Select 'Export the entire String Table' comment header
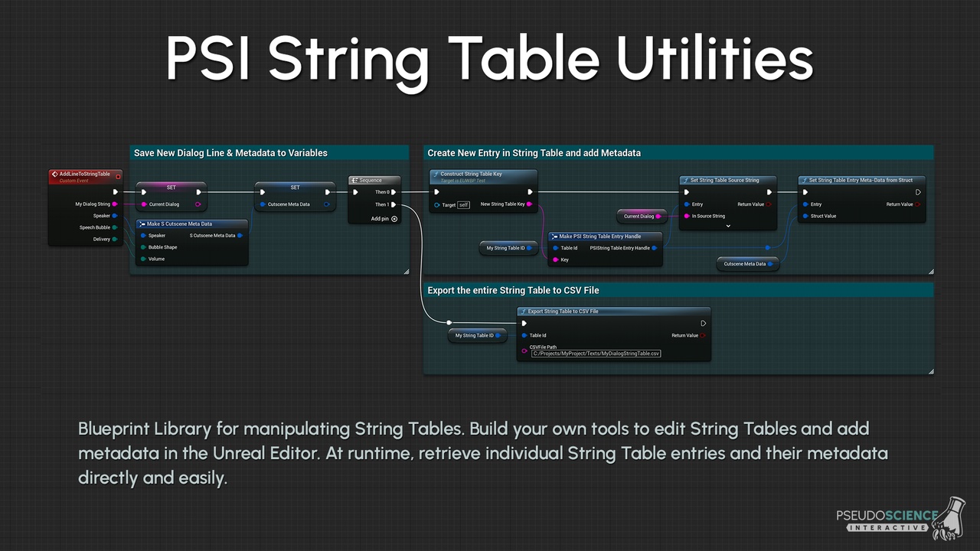The width and height of the screenshot is (980, 551). click(x=678, y=291)
